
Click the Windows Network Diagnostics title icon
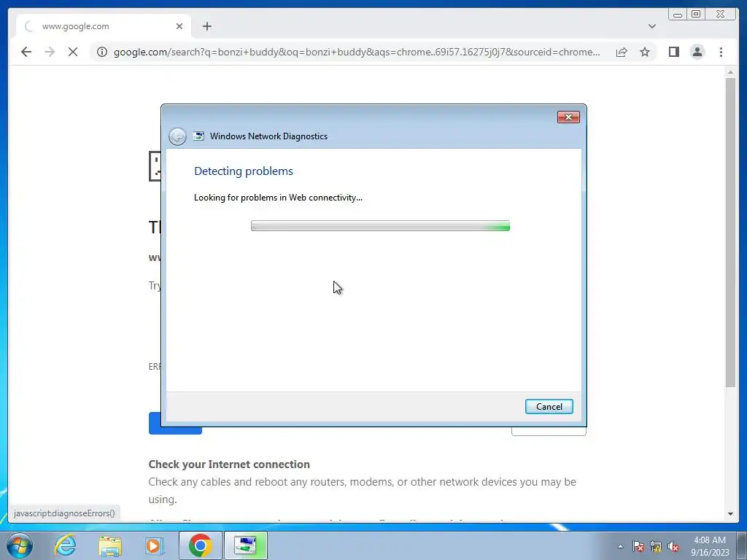click(x=198, y=136)
